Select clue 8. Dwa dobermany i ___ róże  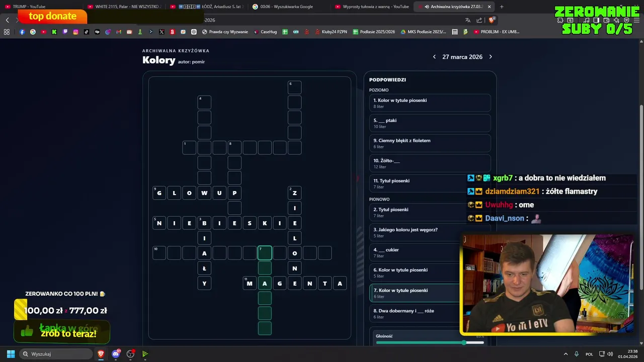coord(415,314)
